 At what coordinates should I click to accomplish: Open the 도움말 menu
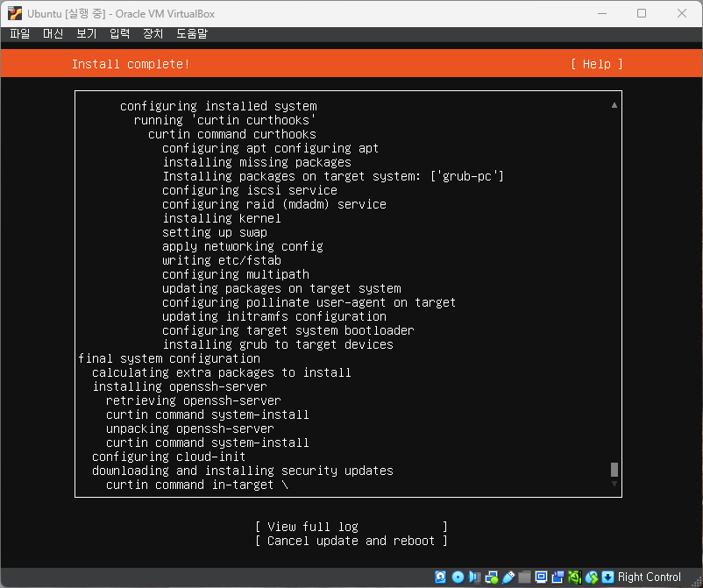[192, 33]
